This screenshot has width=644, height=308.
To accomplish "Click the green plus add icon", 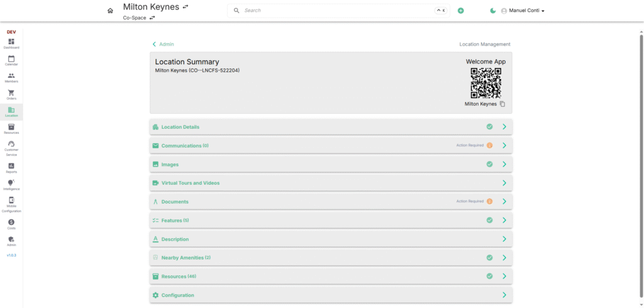I will pos(460,11).
